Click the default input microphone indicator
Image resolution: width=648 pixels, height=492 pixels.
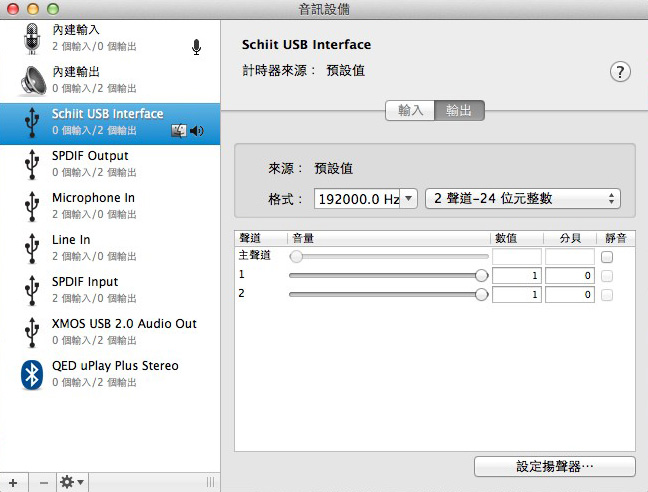point(196,47)
